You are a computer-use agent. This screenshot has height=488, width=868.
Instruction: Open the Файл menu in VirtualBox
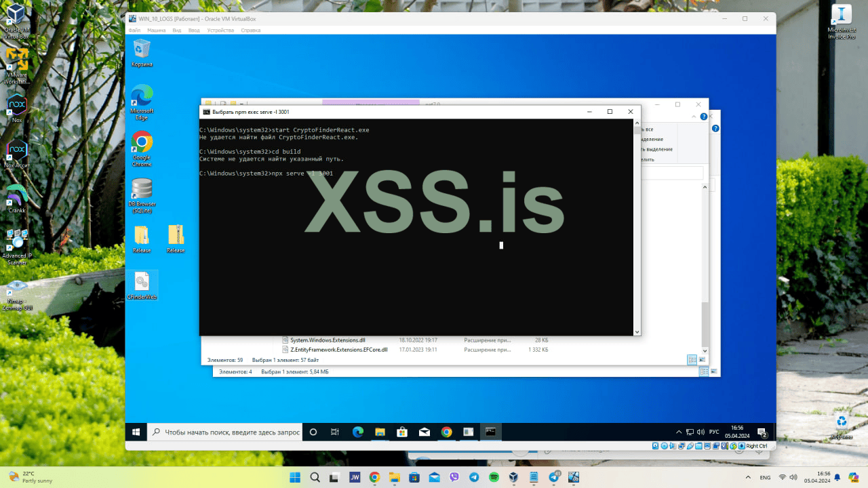(134, 30)
